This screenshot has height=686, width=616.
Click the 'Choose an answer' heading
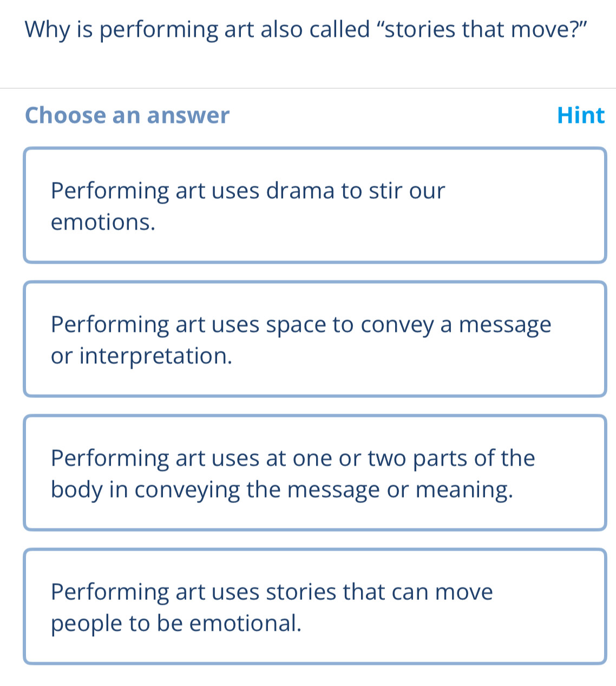pyautogui.click(x=128, y=115)
